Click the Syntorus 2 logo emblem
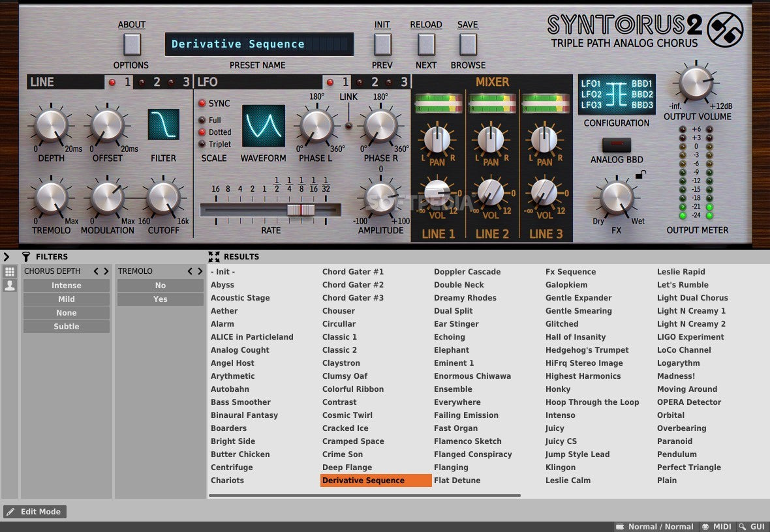 725,29
